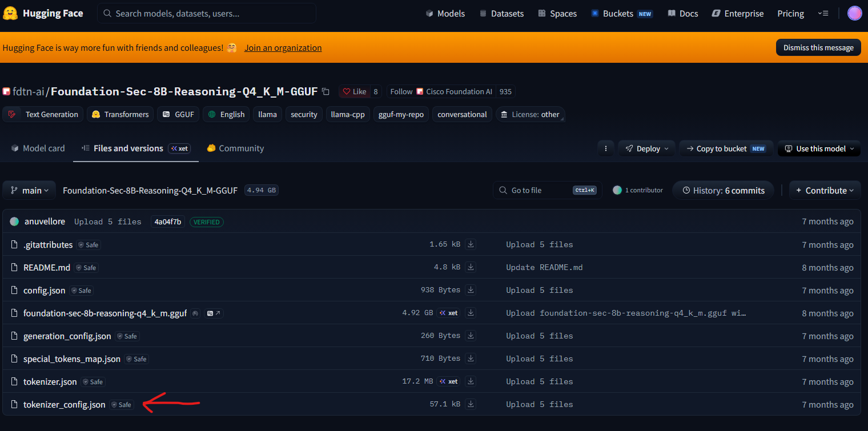Click the Hugging Face logo
The image size is (868, 431).
tap(43, 13)
